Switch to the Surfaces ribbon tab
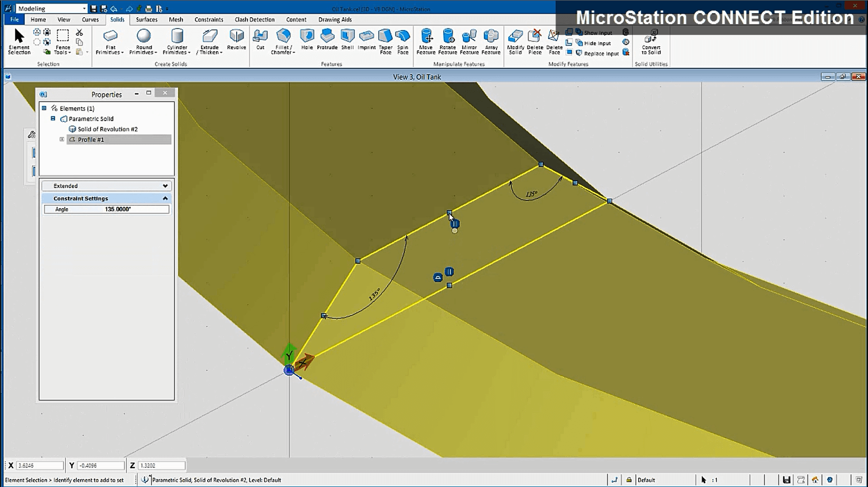This screenshot has height=487, width=868. point(147,20)
